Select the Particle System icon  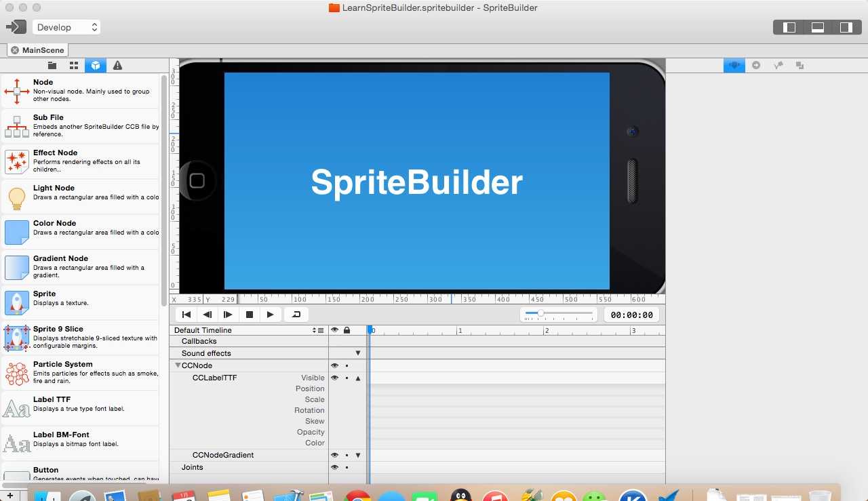coord(16,373)
